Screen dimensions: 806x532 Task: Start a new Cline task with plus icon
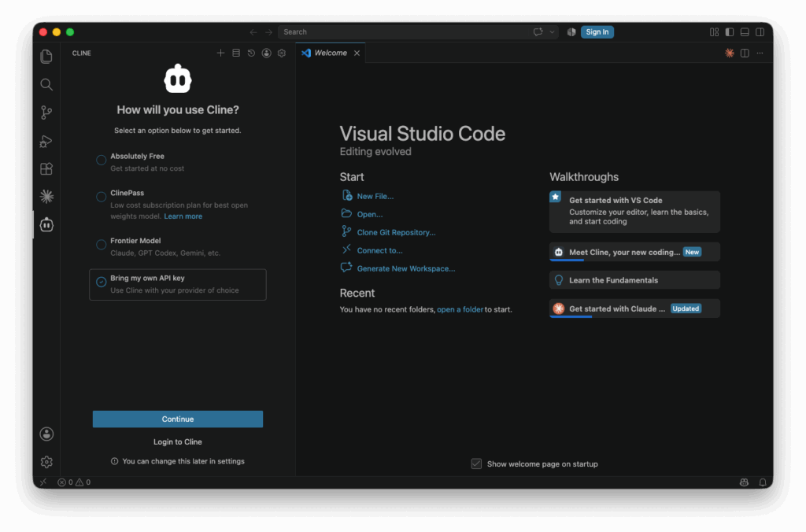tap(220, 53)
